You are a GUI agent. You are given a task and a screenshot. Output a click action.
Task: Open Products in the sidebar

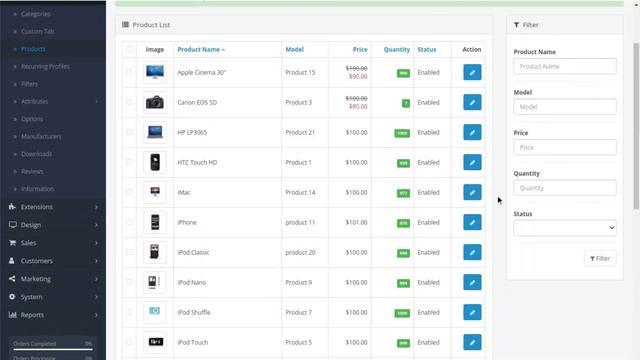tap(33, 49)
